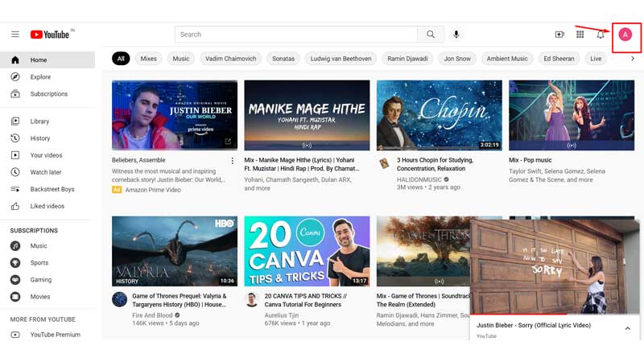Click Justin Bieber Sorry miniplayer title
The height and width of the screenshot is (362, 644).
point(534,325)
